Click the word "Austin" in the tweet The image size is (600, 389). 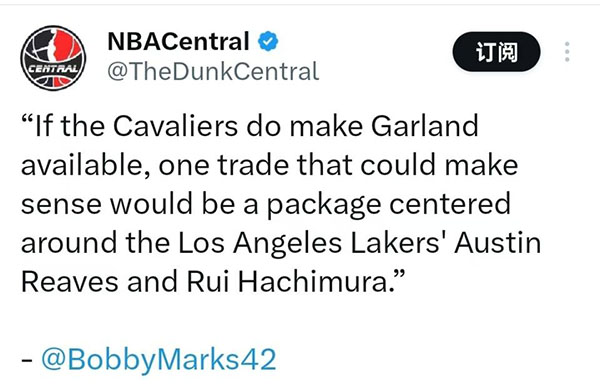click(498, 243)
